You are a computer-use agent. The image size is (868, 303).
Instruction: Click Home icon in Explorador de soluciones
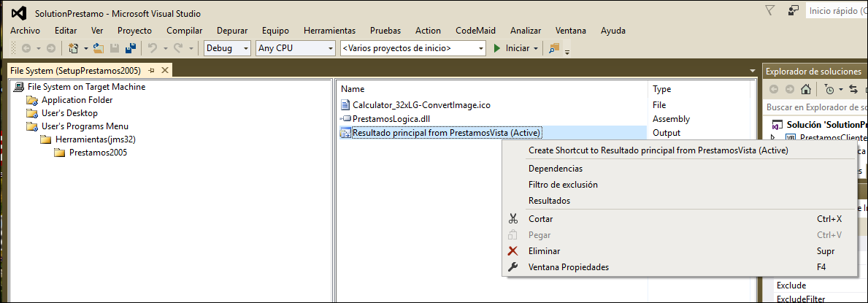tap(807, 89)
